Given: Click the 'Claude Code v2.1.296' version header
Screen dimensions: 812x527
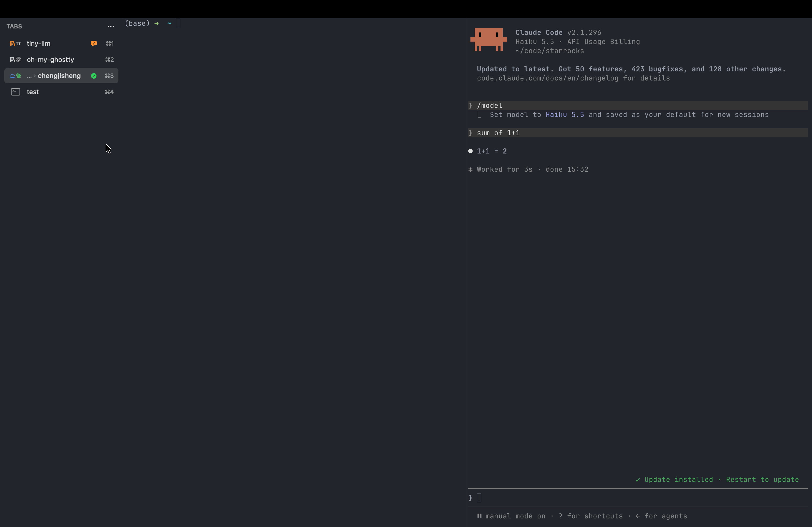Looking at the screenshot, I should (558, 32).
